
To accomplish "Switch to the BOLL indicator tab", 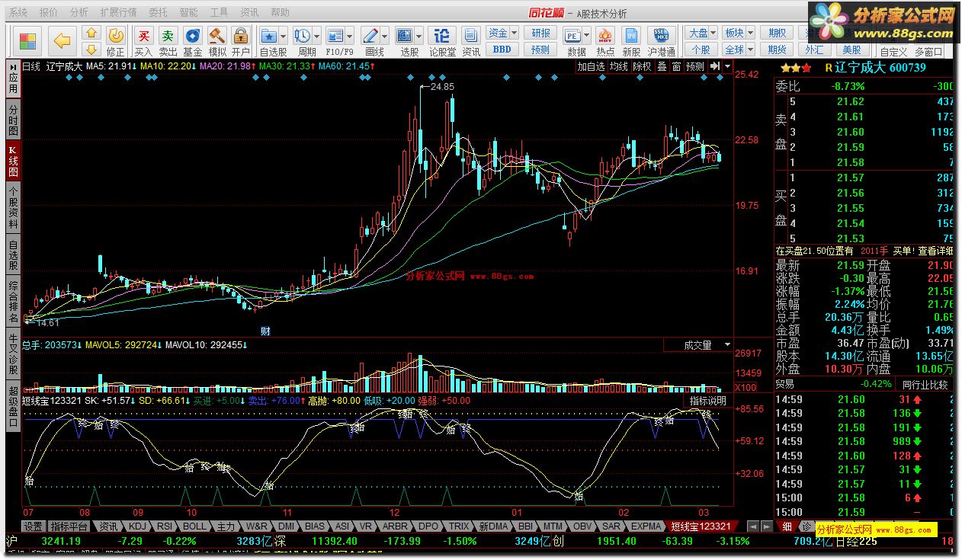I will 194,526.
